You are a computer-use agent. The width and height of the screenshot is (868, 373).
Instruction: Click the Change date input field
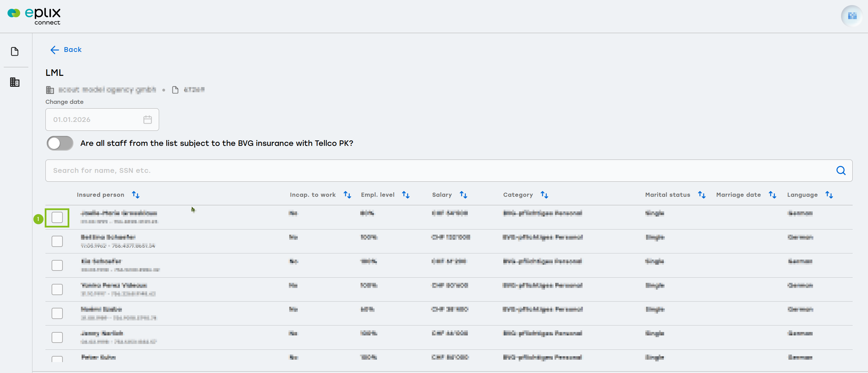tap(102, 120)
